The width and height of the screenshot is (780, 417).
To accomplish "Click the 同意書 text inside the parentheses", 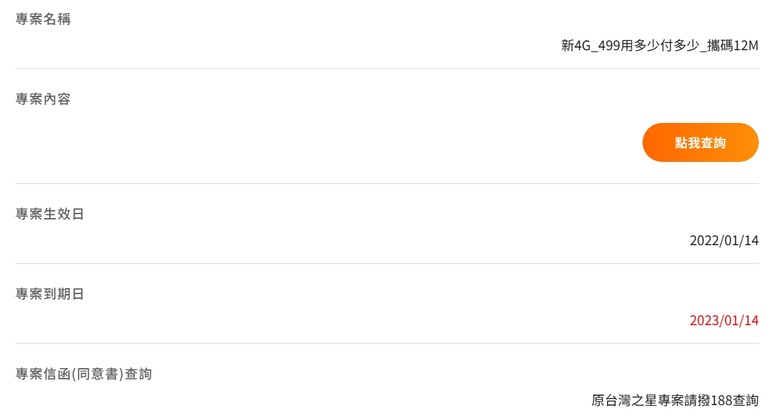I will tap(98, 374).
